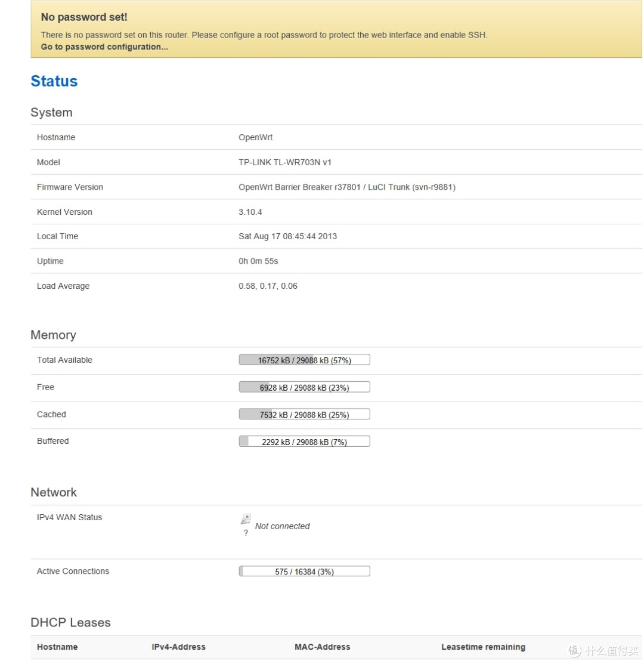Select the Total Available memory bar
The height and width of the screenshot is (664, 644).
pyautogui.click(x=304, y=360)
